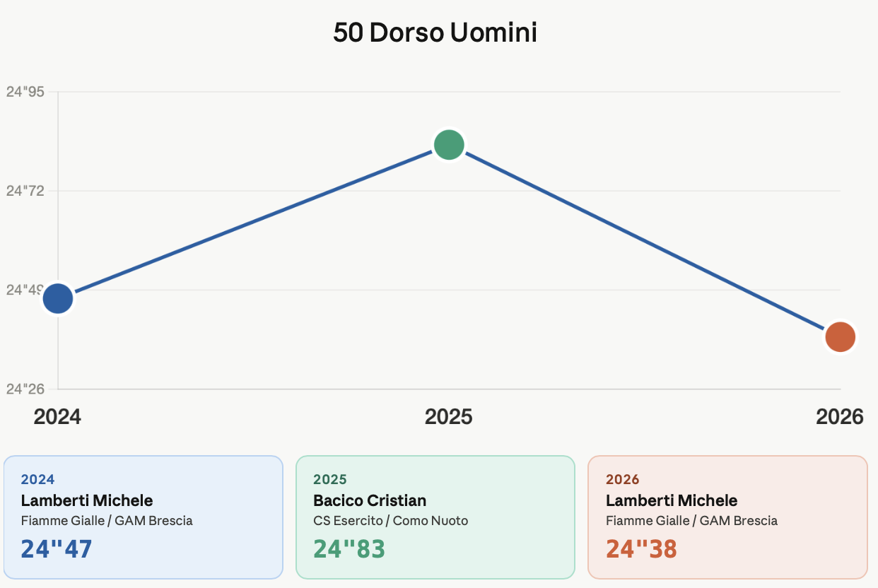Click Lamberti Michele name in orange card
The height and width of the screenshot is (588, 878).
click(672, 500)
